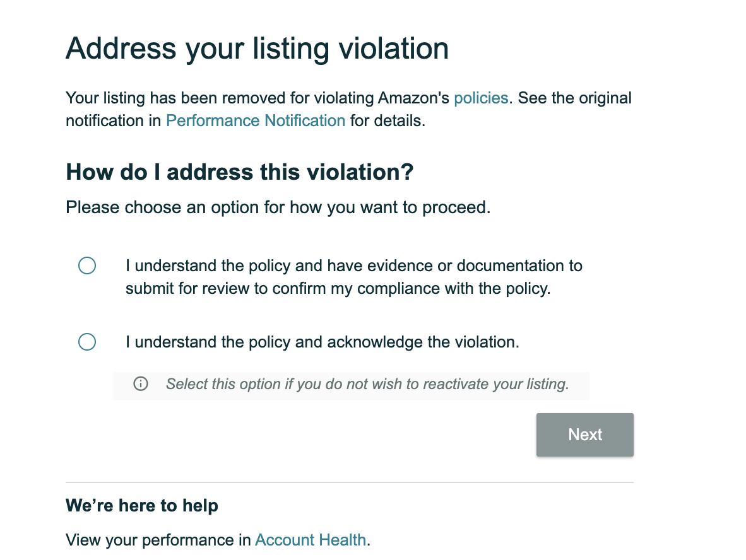The width and height of the screenshot is (746, 560).
Task: Click the 'Please choose an option' instruction text
Action: coord(278,207)
